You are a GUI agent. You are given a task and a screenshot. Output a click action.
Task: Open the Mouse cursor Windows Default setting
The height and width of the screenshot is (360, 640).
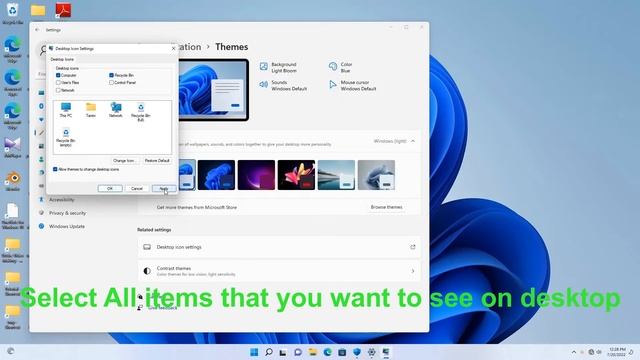(352, 85)
